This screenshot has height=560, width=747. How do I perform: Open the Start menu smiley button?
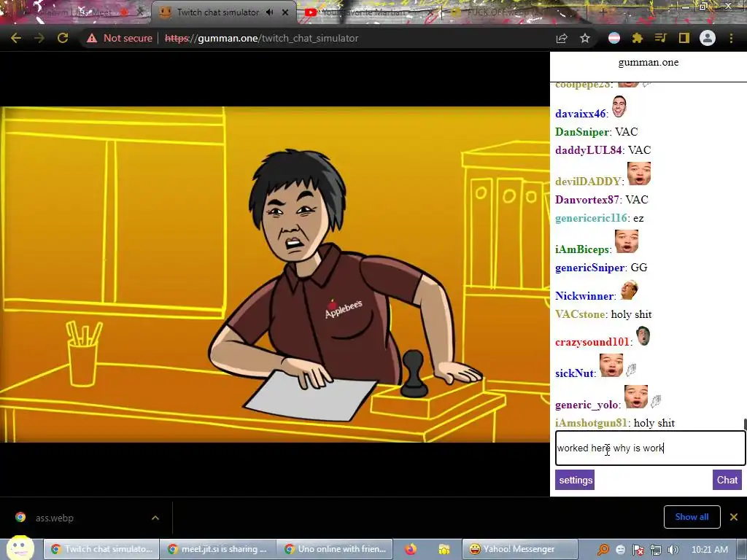coord(20,548)
